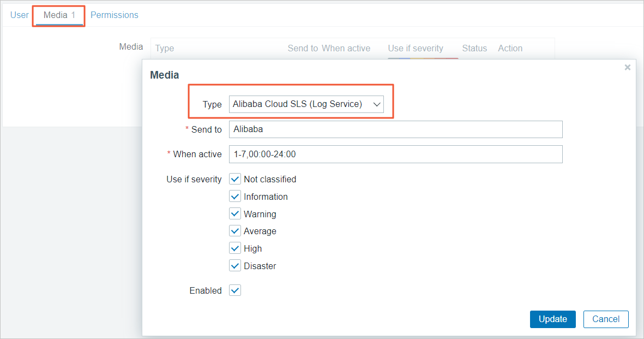This screenshot has height=339, width=644.
Task: Close the Media dialog with X
Action: pos(627,67)
